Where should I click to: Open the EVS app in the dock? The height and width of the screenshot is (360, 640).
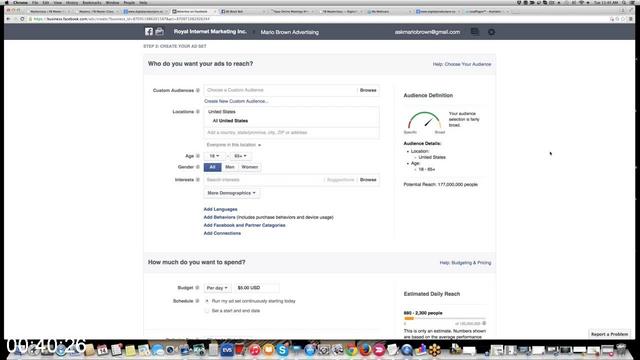pyautogui.click(x=227, y=350)
